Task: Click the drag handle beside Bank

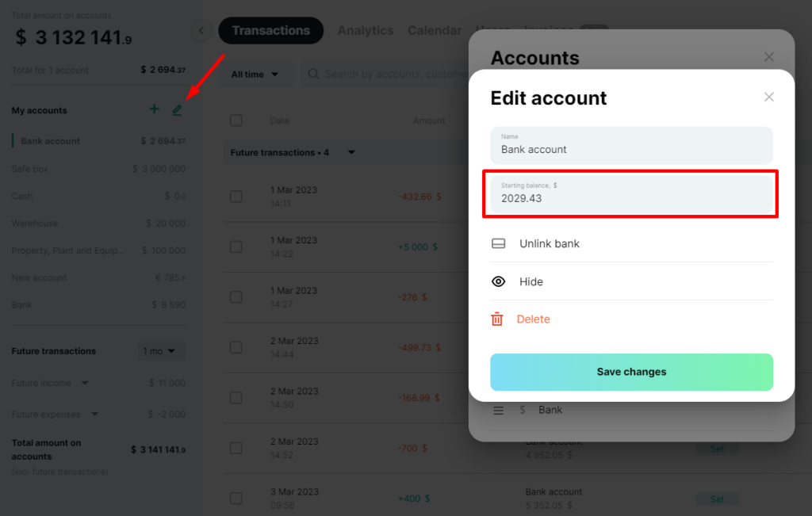Action: (x=498, y=411)
